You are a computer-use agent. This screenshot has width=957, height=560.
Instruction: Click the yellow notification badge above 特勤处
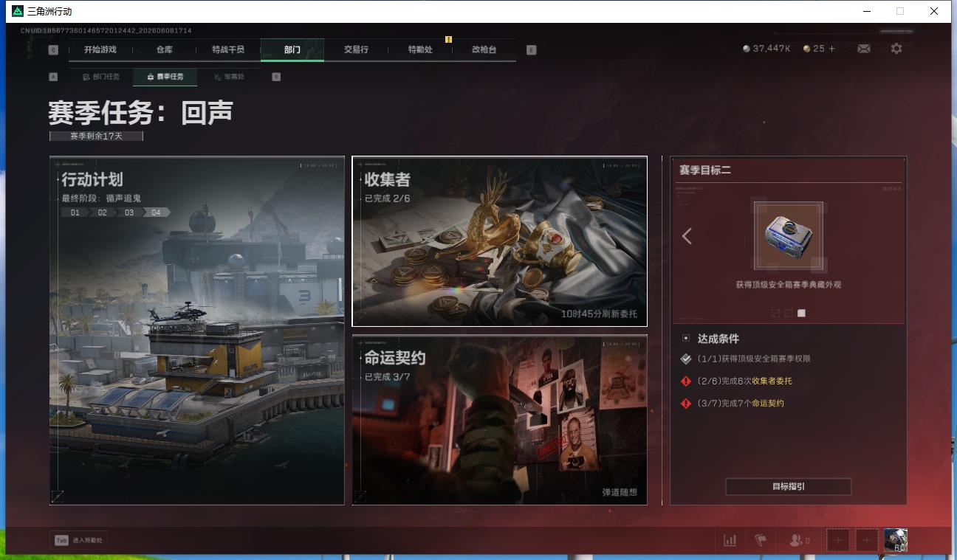[448, 39]
